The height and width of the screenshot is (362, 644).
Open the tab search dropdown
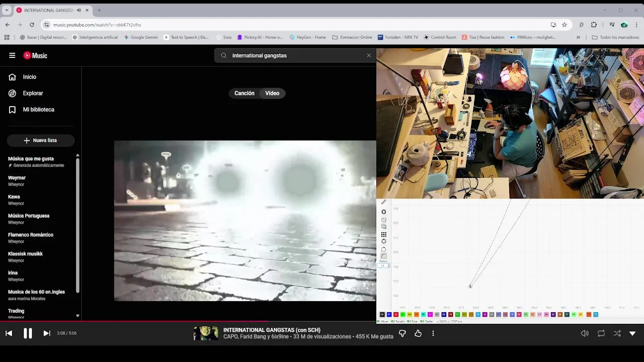(x=7, y=10)
